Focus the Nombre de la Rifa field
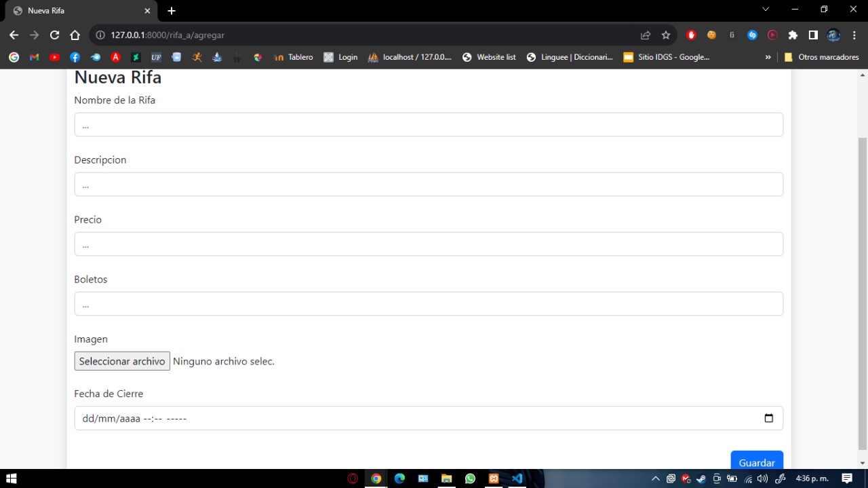This screenshot has height=488, width=868. coord(429,125)
